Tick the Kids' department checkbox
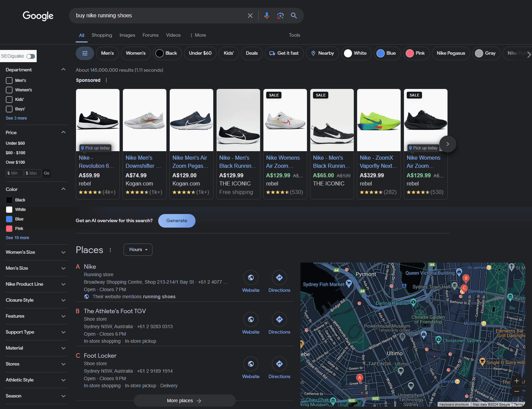This screenshot has height=409, width=532. (9, 100)
